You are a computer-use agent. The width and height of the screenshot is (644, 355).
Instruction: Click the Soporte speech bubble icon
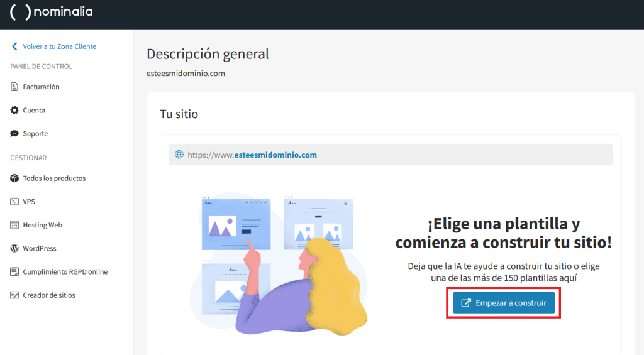click(14, 133)
